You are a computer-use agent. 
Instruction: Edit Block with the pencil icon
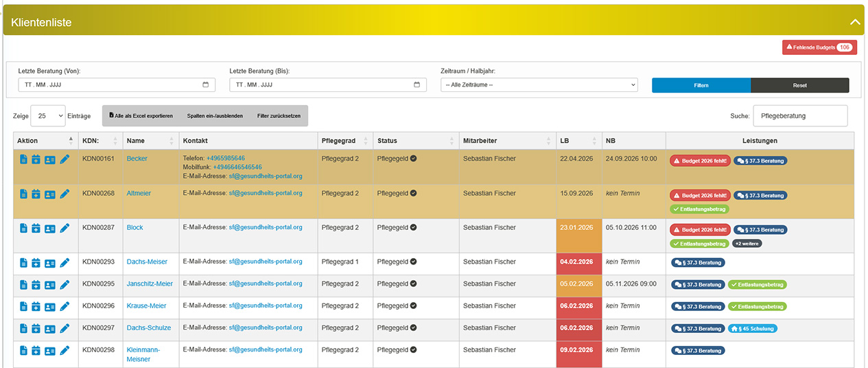point(64,229)
